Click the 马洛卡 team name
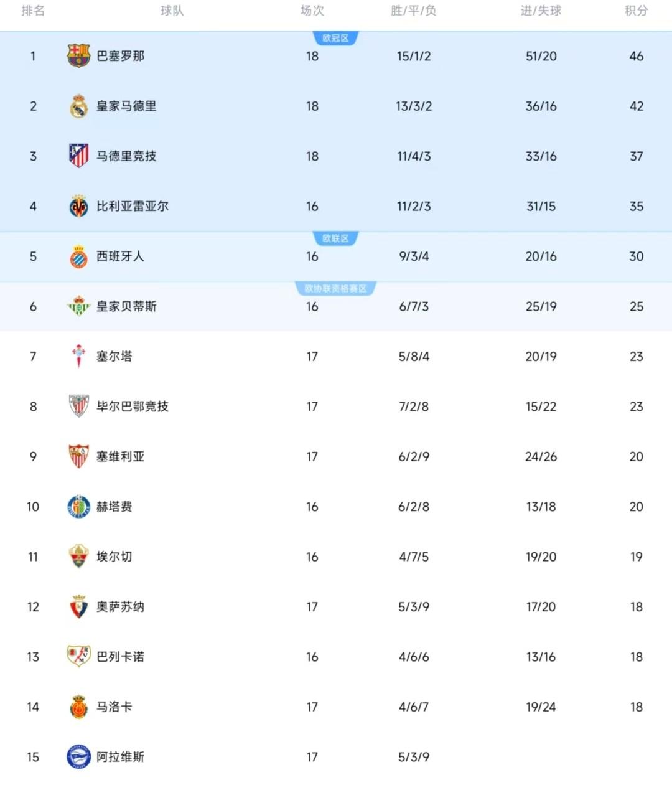672x785 pixels. [x=114, y=707]
